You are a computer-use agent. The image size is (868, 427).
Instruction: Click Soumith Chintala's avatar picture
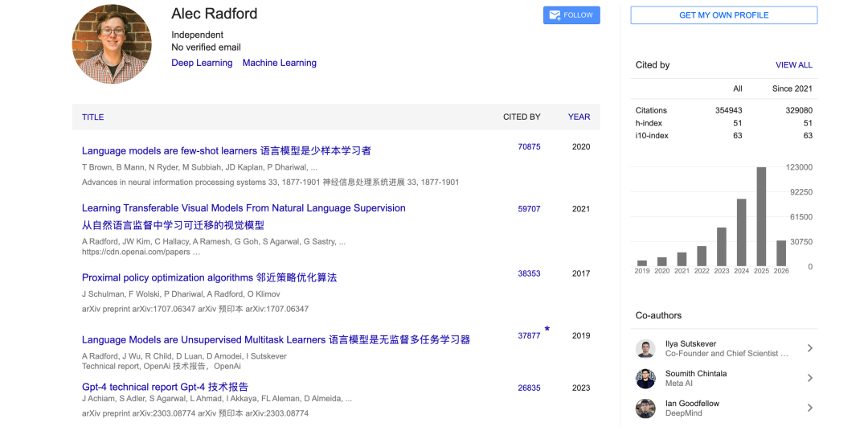(645, 379)
